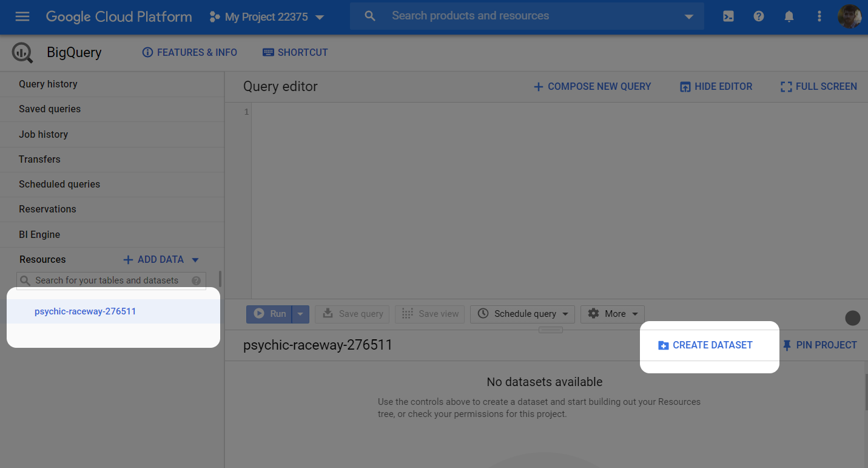Image resolution: width=868 pixels, height=468 pixels.
Task: Click inside the query editor text area
Action: tap(559, 200)
